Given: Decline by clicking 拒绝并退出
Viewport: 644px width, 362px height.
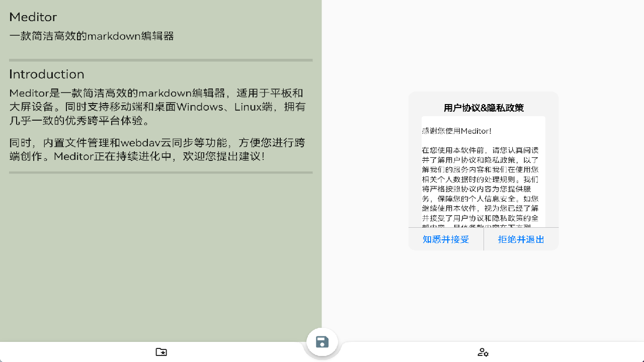Looking at the screenshot, I should (x=521, y=239).
